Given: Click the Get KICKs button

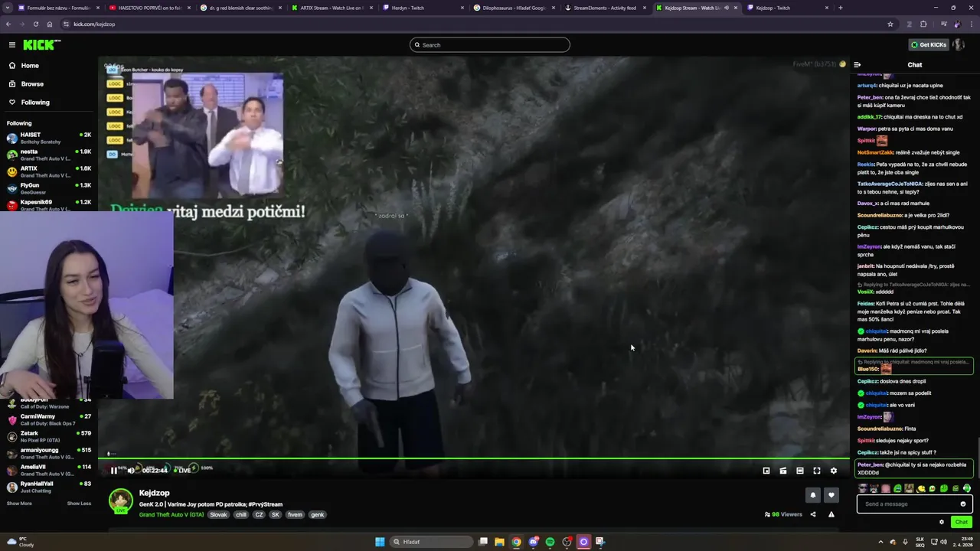Looking at the screenshot, I should point(929,45).
